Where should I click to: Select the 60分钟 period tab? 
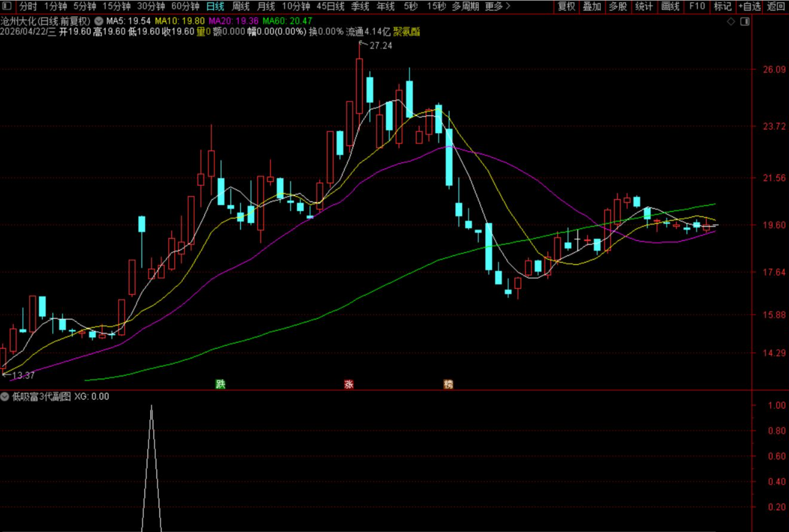[185, 6]
